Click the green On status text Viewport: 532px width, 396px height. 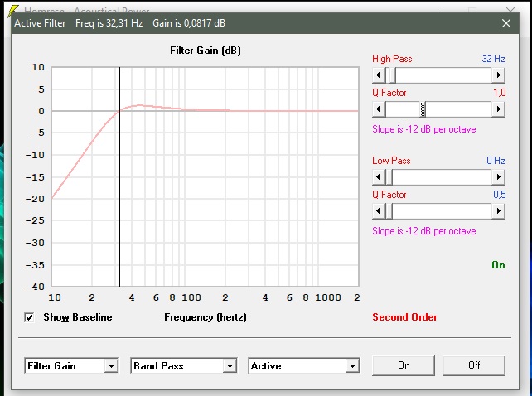coord(498,265)
